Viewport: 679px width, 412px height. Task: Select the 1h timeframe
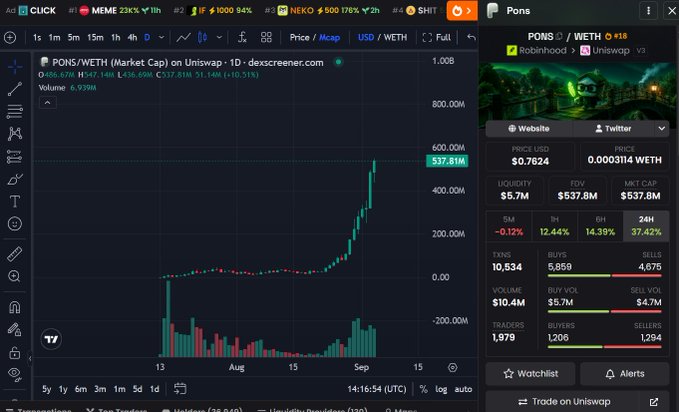point(116,38)
